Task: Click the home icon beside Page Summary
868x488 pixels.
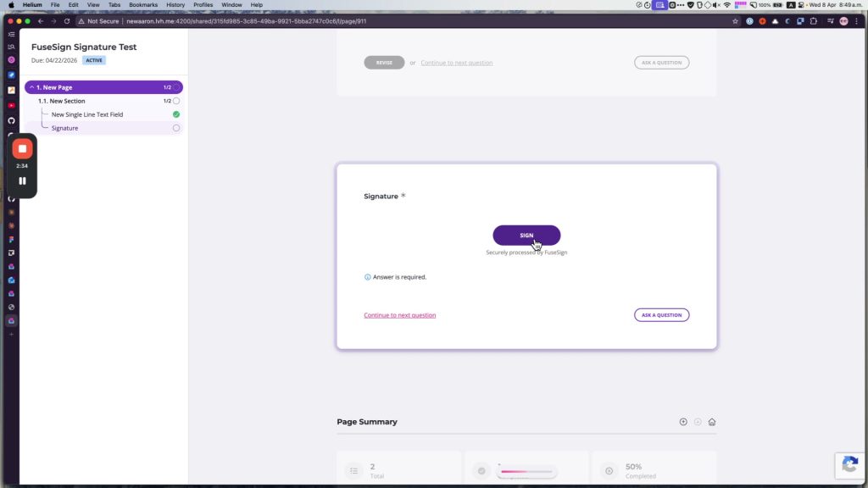Action: [712, 422]
